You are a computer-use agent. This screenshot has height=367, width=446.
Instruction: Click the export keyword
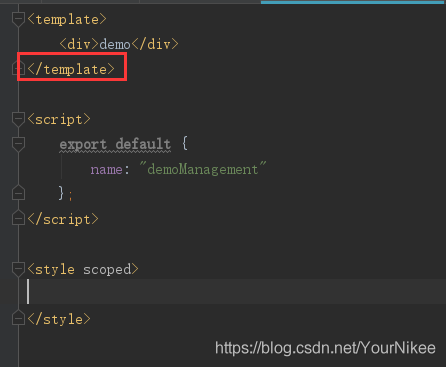click(x=83, y=144)
